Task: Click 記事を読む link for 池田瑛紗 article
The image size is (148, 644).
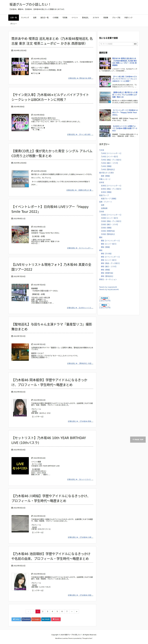Action: [80, 595]
